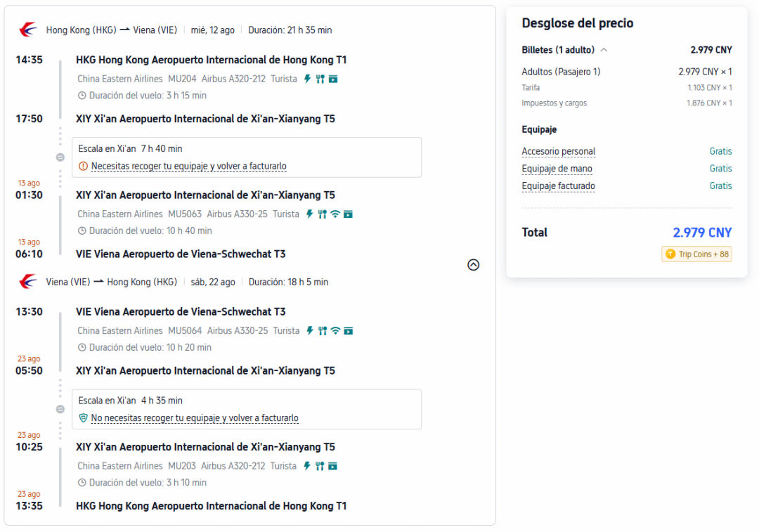Click the layover marker on the outbound timeline
Screen dimensions: 759x532
[60, 157]
